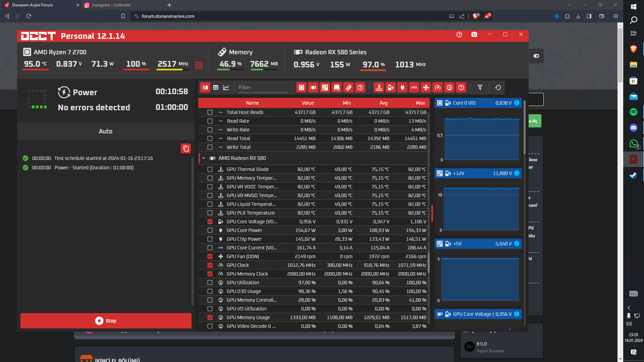
Task: Switch to the table view icon
Action: 216,87
